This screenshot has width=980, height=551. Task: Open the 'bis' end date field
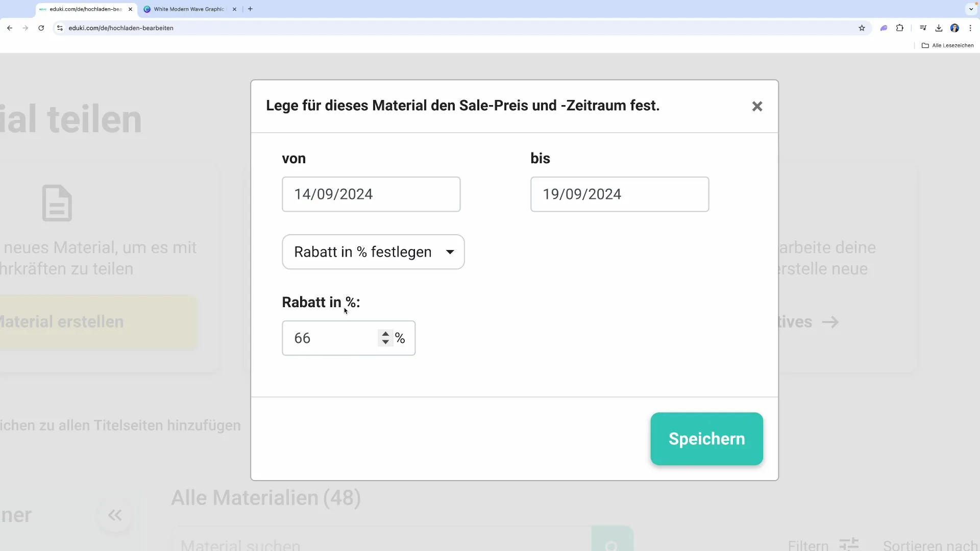(619, 194)
